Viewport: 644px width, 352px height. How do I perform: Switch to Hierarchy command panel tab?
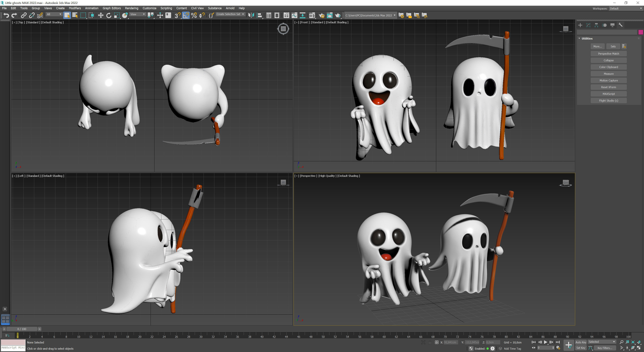[x=596, y=25]
